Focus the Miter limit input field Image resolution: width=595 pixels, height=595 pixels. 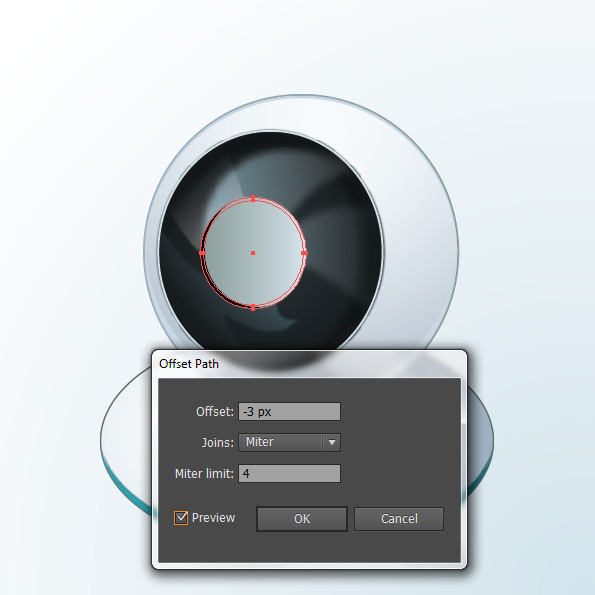click(290, 474)
